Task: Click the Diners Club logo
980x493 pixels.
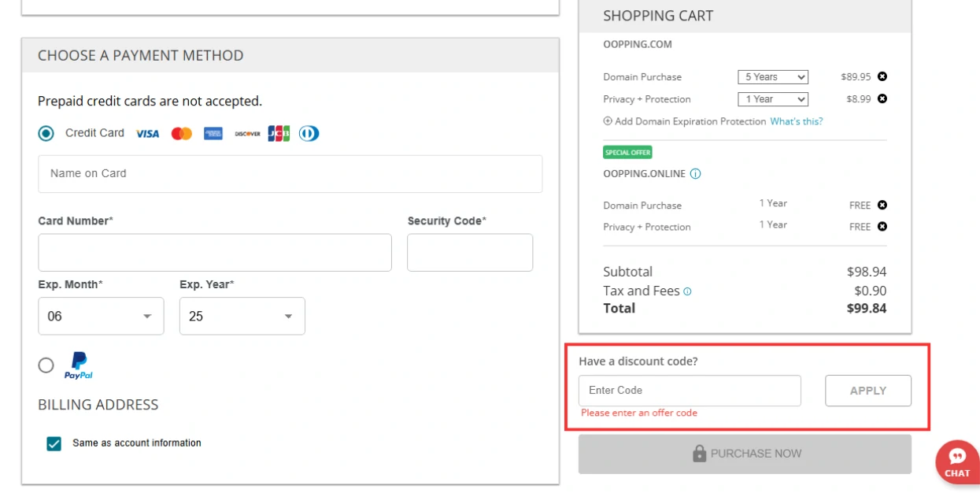Action: (309, 134)
